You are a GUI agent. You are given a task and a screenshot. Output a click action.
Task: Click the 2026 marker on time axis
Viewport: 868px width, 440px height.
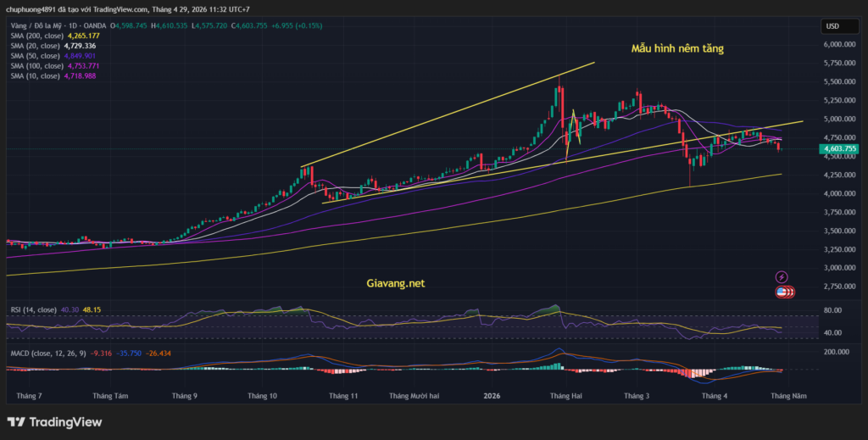click(x=492, y=395)
